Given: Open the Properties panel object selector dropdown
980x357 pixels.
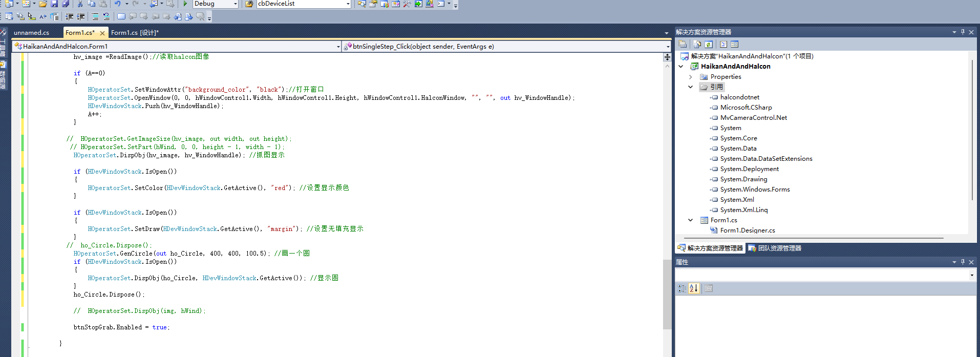Looking at the screenshot, I should tap(972, 275).
